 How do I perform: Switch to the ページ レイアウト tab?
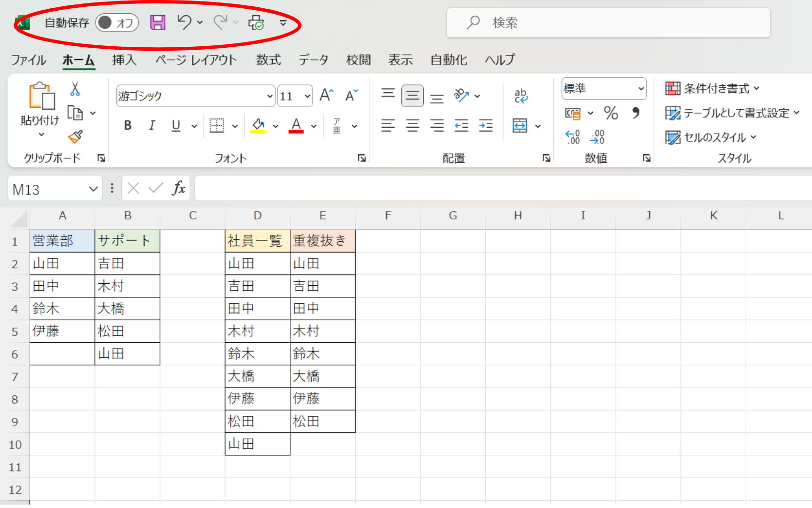click(x=196, y=60)
